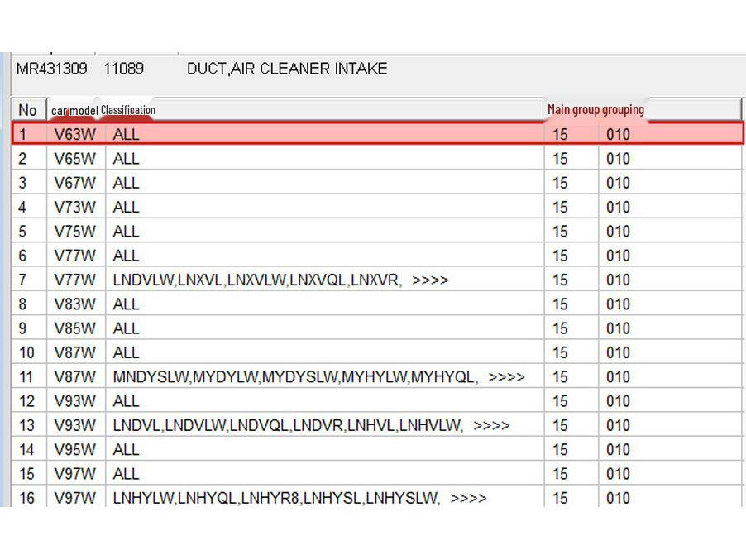746x560 pixels.
Task: Choose the V73W entry in row 4
Action: pos(74,207)
